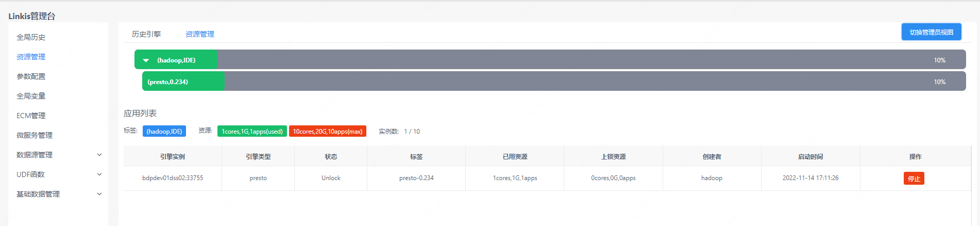Open 全局历史 in the sidebar
This screenshot has height=226, width=980.
point(31,37)
